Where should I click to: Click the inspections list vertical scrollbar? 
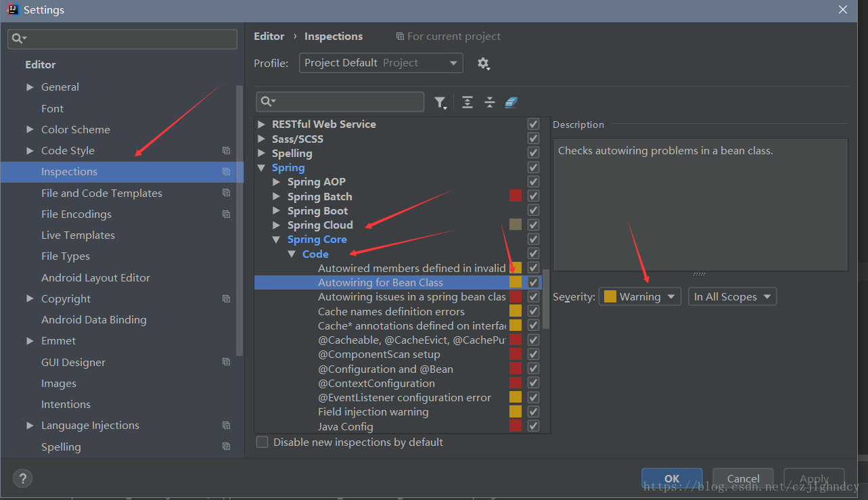(x=546, y=298)
